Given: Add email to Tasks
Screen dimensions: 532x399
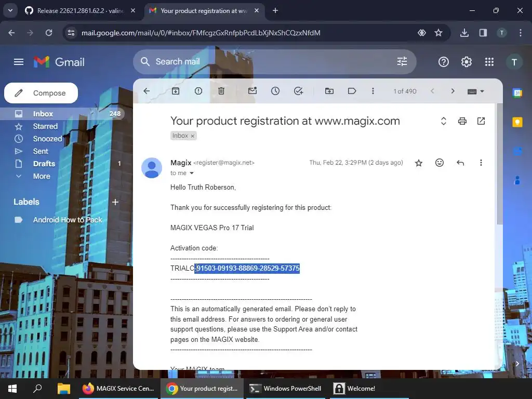Looking at the screenshot, I should (298, 91).
